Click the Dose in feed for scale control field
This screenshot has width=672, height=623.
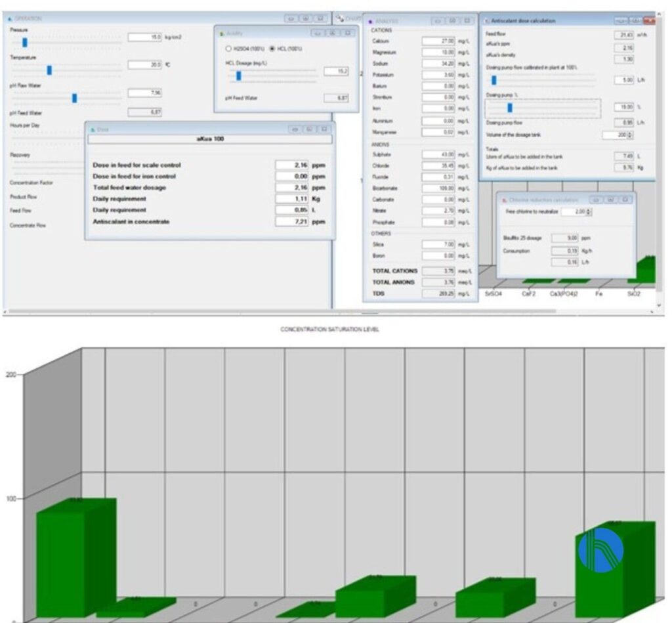[292, 165]
